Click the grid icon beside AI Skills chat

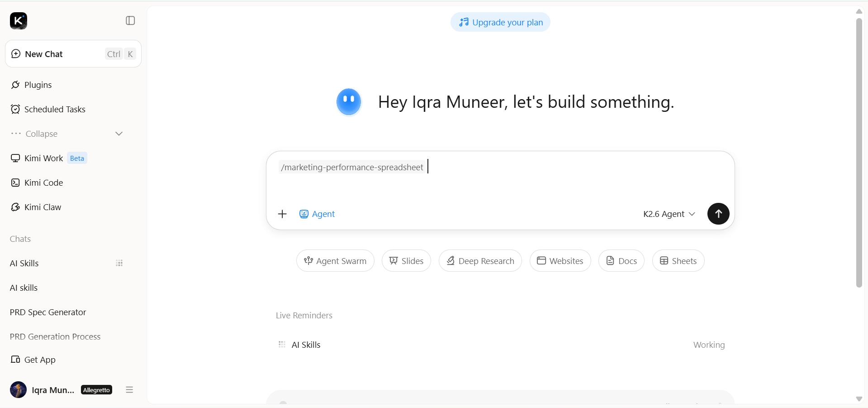119,264
